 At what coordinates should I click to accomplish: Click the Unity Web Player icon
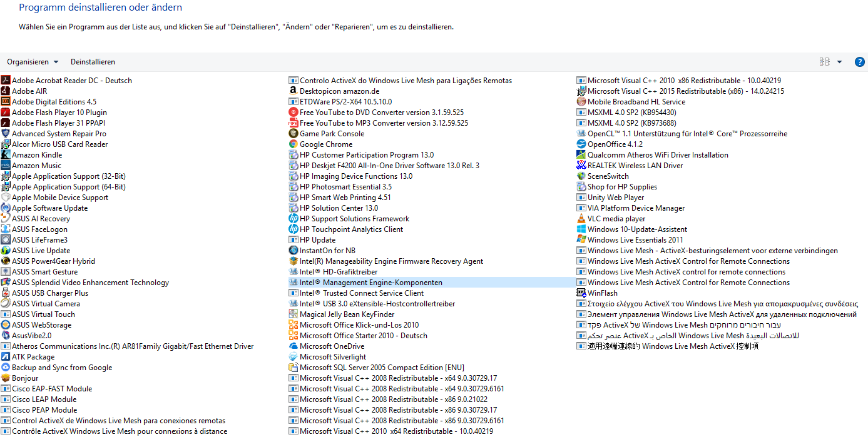click(581, 197)
